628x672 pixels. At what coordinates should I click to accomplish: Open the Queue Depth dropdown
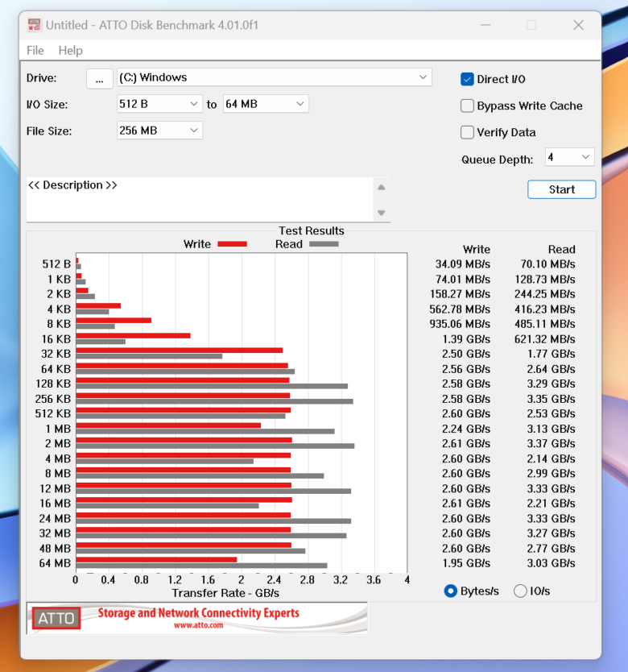click(569, 157)
